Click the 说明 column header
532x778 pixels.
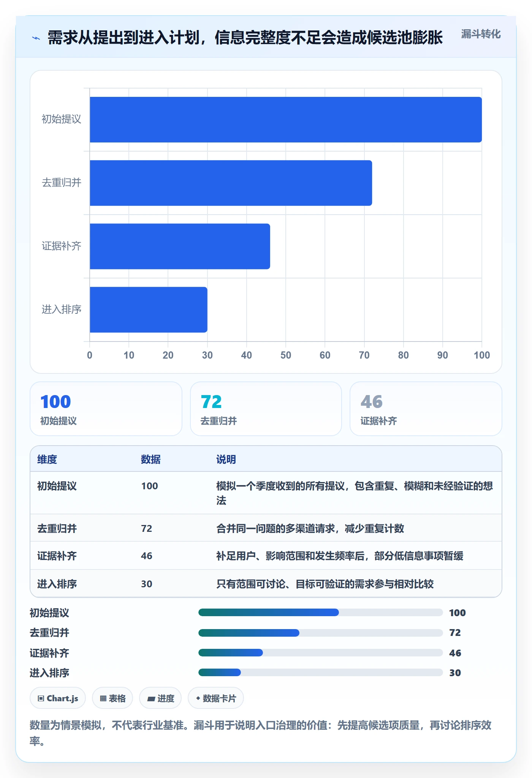click(226, 459)
